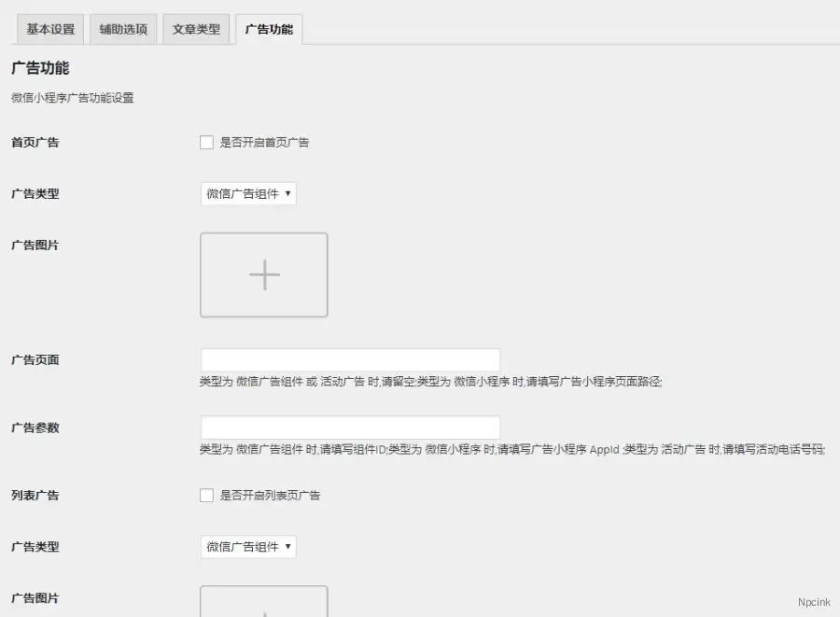Open the first 广告类型 dropdown
The width and height of the screenshot is (840, 617).
tap(247, 193)
